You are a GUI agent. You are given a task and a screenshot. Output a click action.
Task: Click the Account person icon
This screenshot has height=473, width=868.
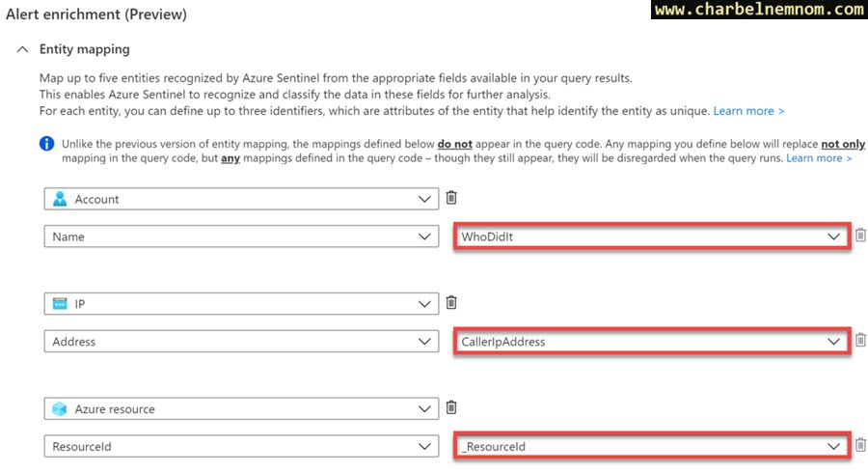click(x=60, y=199)
